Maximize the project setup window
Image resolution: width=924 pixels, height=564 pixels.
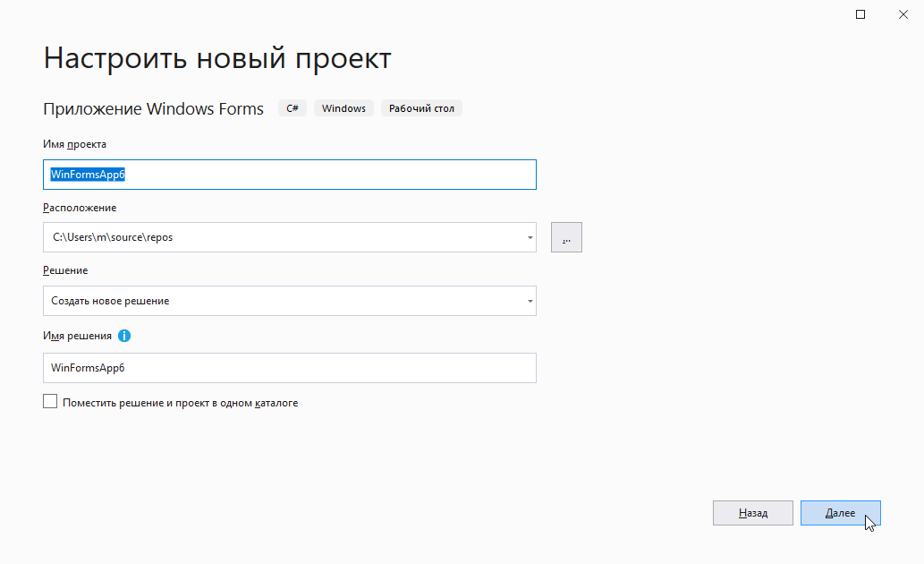tap(860, 14)
